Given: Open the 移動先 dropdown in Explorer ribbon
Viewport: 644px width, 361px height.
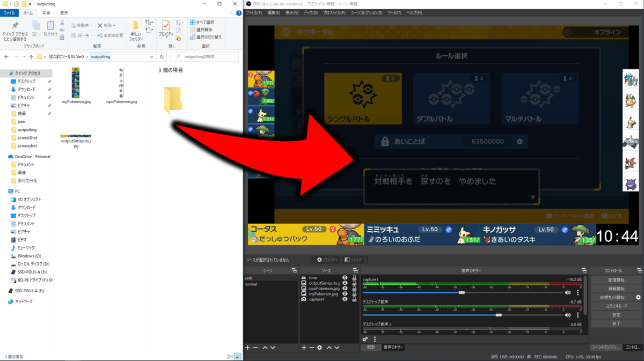Looking at the screenshot, I should pos(91,25).
